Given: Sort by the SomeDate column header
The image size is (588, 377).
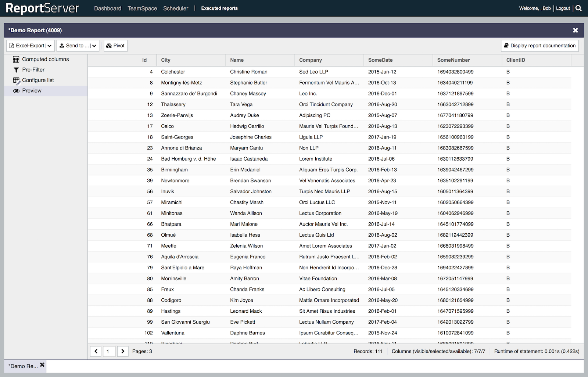Looking at the screenshot, I should tap(398, 60).
